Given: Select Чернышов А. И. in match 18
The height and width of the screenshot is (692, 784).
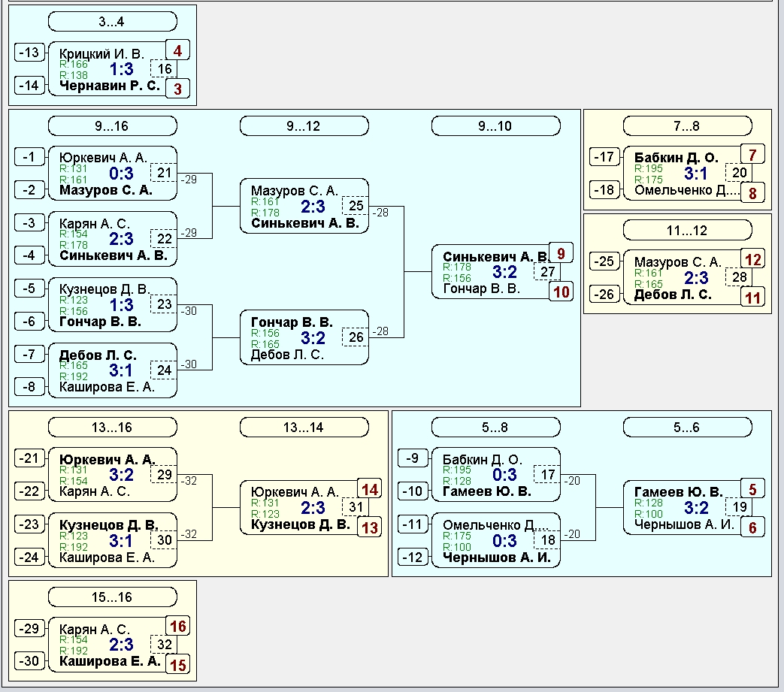Looking at the screenshot, I should [x=497, y=557].
